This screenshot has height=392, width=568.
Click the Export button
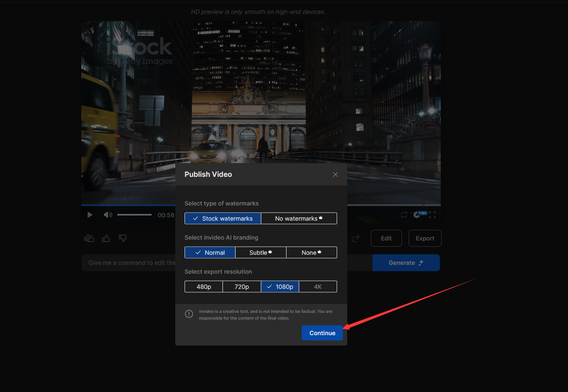[425, 238]
